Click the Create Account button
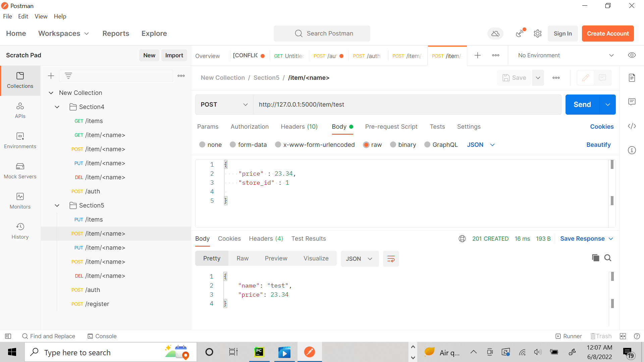The height and width of the screenshot is (362, 644). (x=608, y=34)
